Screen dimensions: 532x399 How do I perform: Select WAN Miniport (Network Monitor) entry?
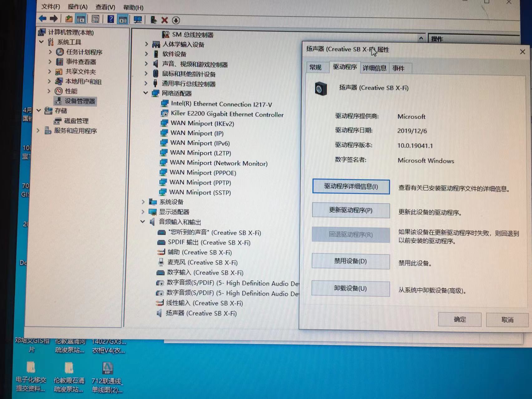point(219,163)
